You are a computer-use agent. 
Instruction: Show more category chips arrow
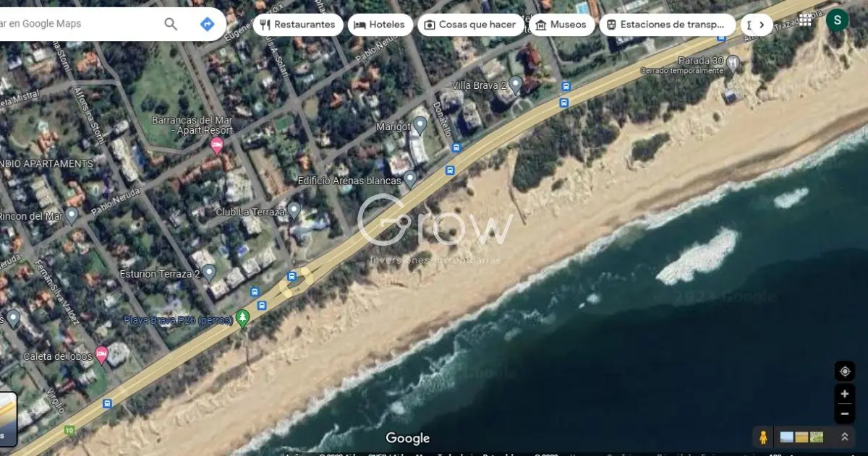[761, 25]
